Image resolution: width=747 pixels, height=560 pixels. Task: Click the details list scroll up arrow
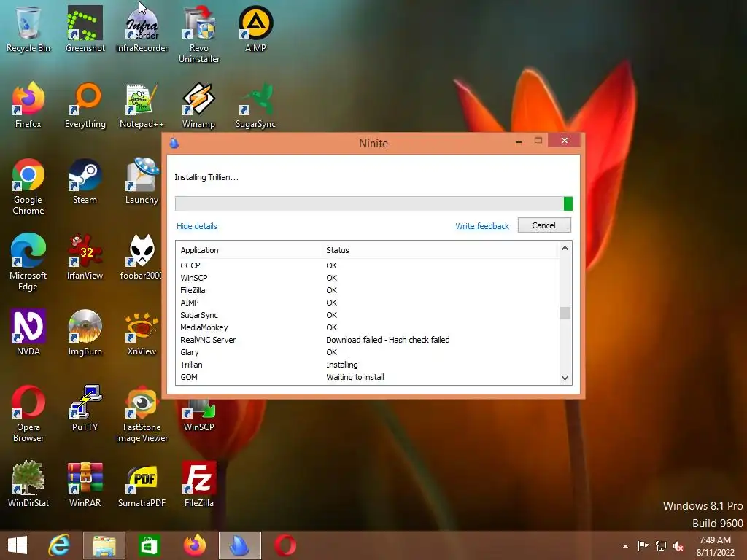click(x=565, y=248)
